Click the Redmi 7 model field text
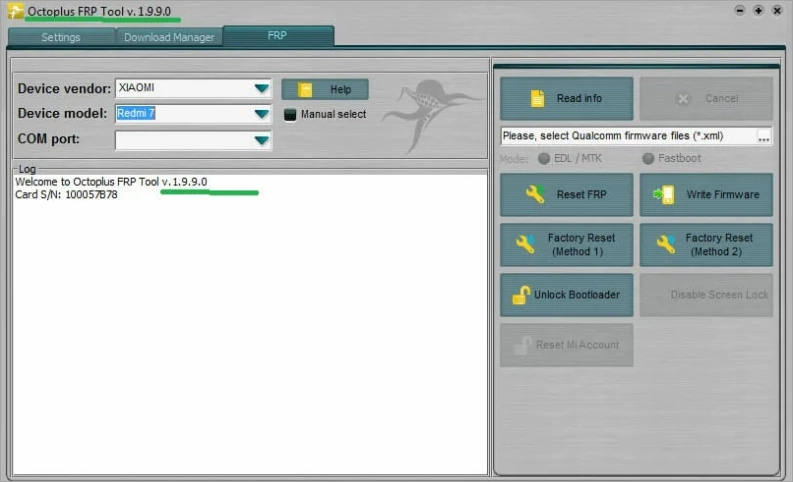This screenshot has height=482, width=793. (136, 113)
